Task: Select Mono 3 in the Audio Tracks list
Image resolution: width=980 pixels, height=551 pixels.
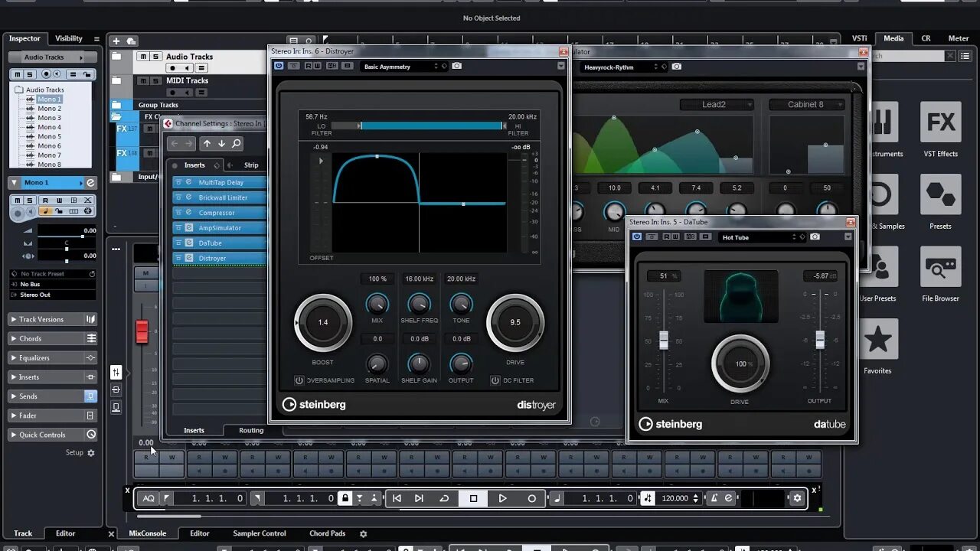Action: tap(50, 118)
